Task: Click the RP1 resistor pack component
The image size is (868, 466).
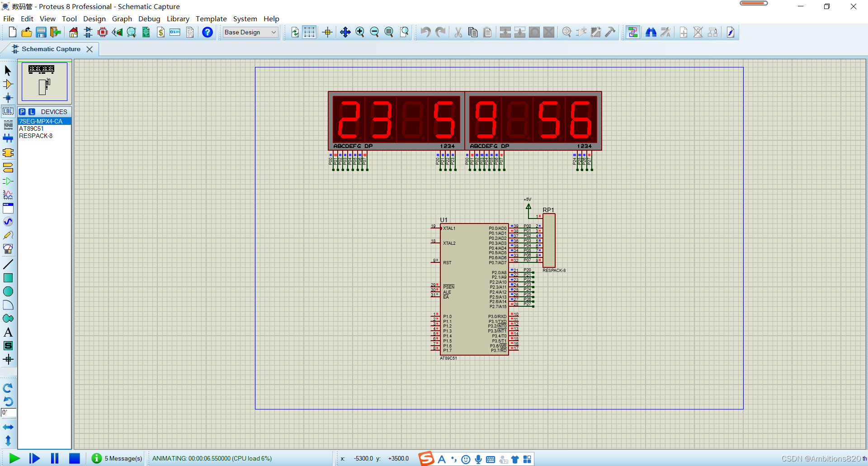Action: 549,240
